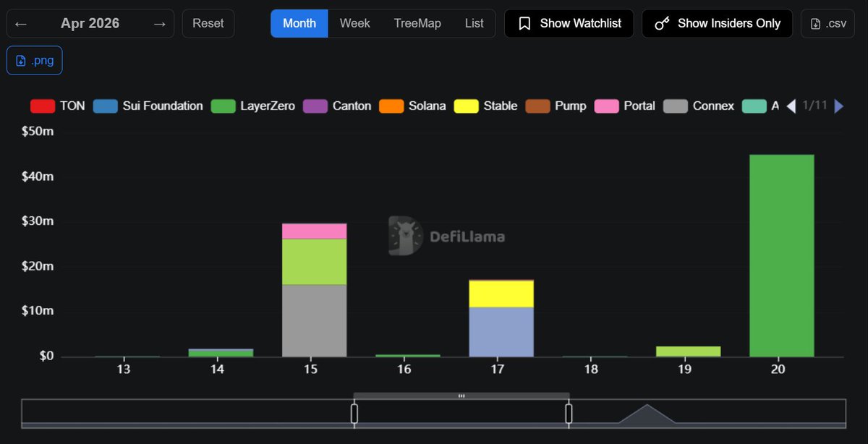The image size is (868, 444).
Task: Go to next legend page arrow
Action: (838, 106)
